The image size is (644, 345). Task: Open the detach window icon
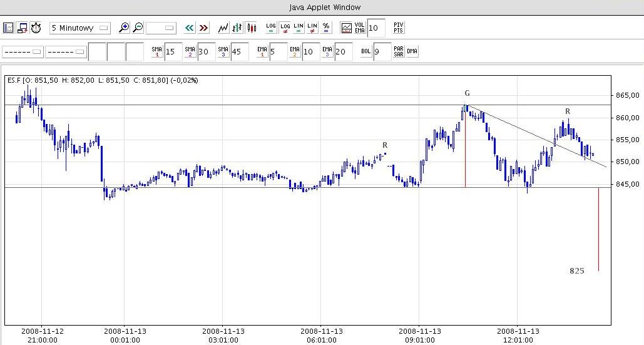[x=23, y=28]
